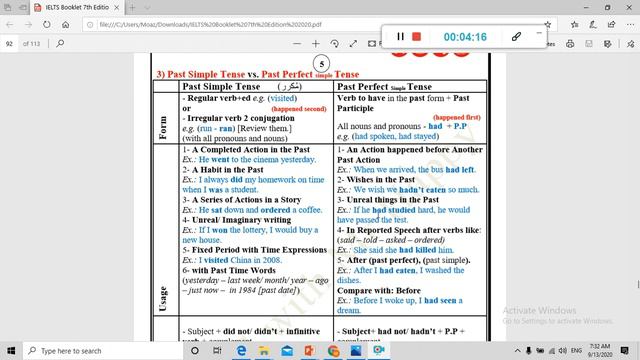The width and height of the screenshot is (640, 360).
Task: Stop the screen recording with red square
Action: [416, 37]
